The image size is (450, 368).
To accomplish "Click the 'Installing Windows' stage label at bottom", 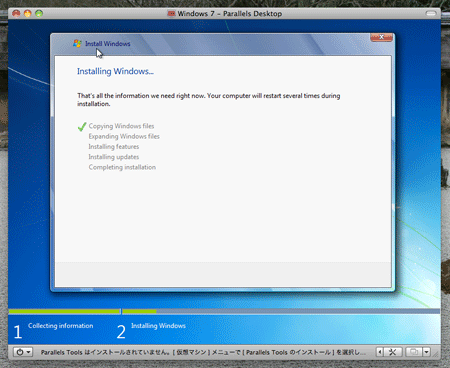I will point(158,326).
